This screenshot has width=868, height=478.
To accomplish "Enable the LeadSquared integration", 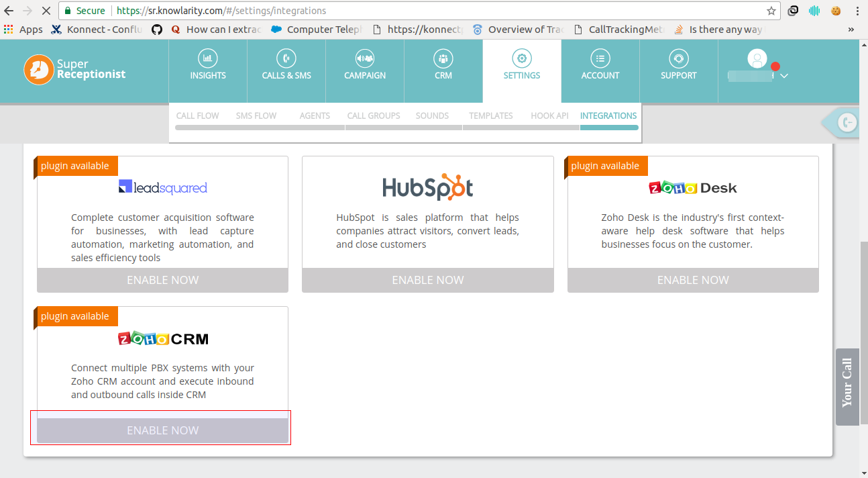I will click(162, 280).
